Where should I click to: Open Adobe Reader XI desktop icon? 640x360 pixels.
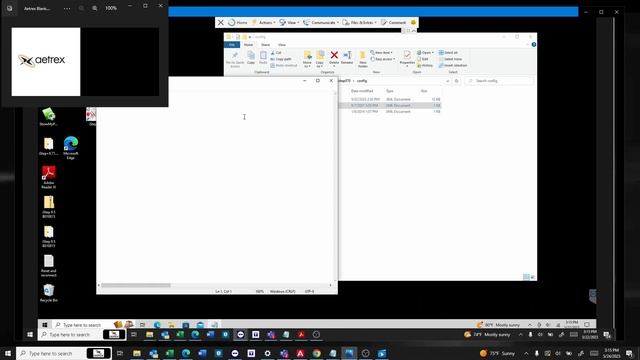tap(49, 177)
